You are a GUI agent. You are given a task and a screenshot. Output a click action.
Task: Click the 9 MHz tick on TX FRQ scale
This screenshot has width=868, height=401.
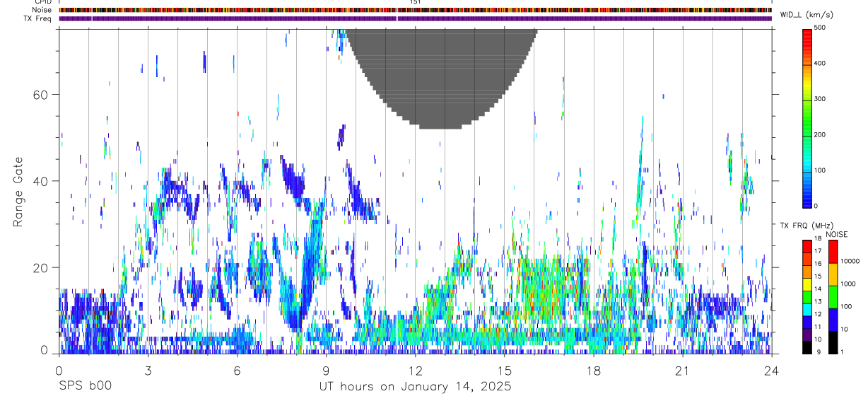click(x=819, y=352)
